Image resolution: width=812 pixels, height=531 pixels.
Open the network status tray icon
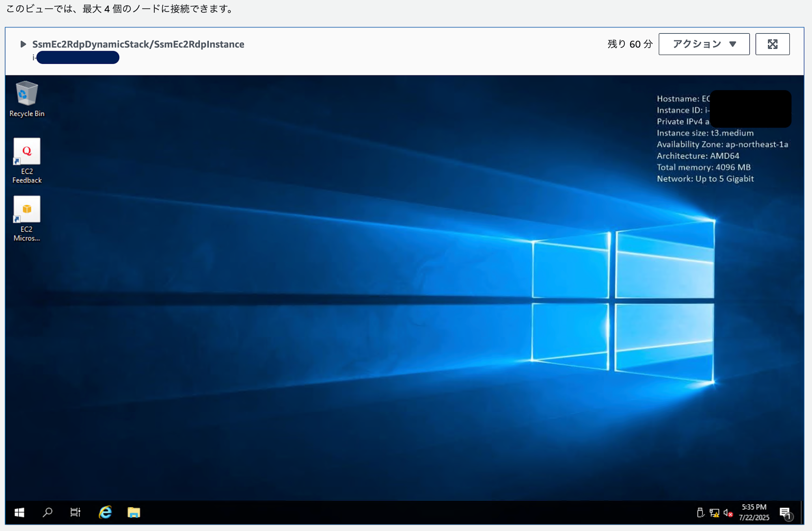click(x=714, y=513)
